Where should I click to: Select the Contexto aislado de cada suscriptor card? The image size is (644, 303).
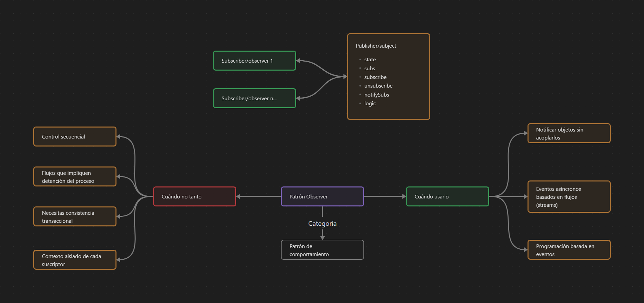[x=75, y=260]
